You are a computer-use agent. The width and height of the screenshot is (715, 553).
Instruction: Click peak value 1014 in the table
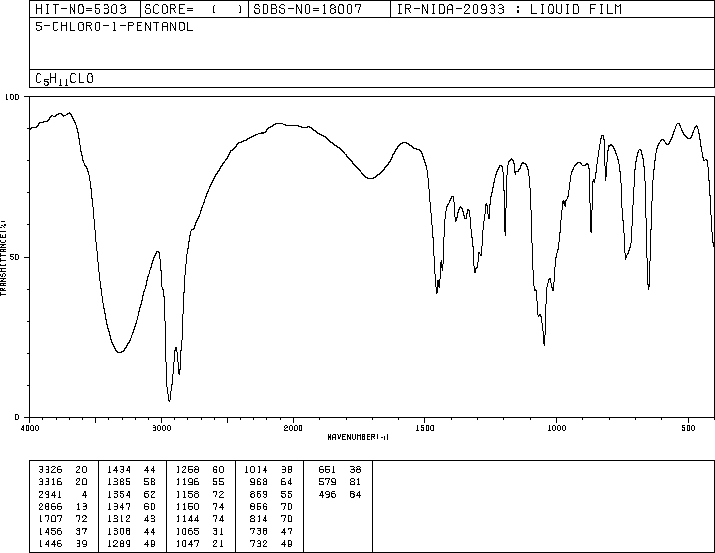pos(256,470)
